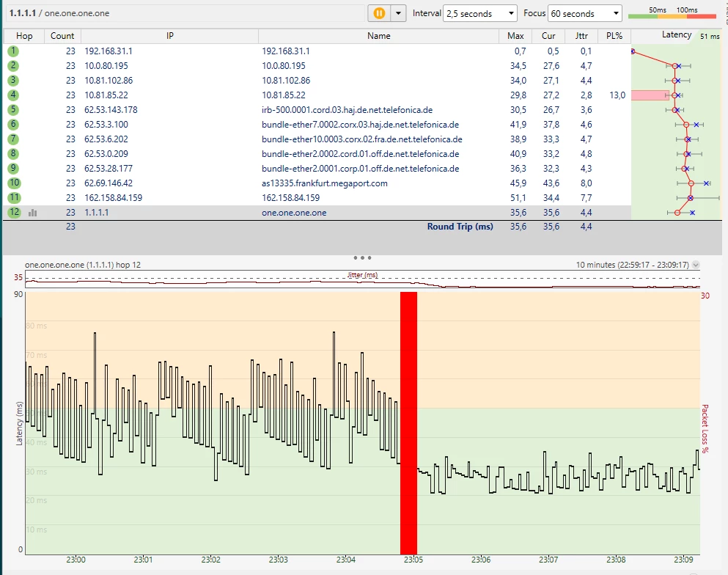Screen dimensions: 728x575
Task: Toggle timeline graph for hop 4
Action: (13, 95)
